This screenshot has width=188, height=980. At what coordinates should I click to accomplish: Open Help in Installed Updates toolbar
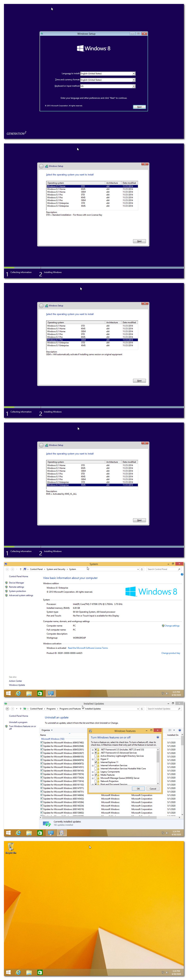point(179,730)
